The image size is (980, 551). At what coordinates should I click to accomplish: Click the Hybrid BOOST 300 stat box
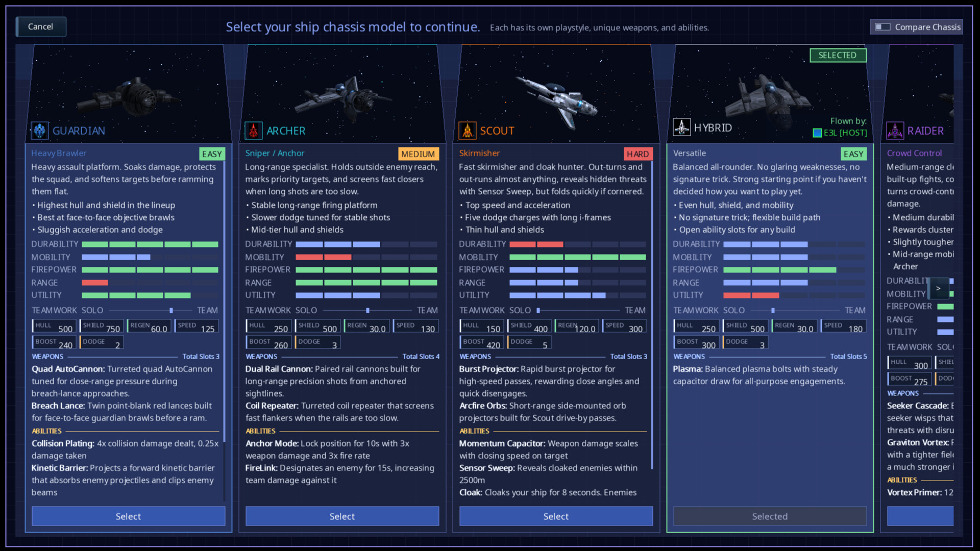pyautogui.click(x=696, y=343)
